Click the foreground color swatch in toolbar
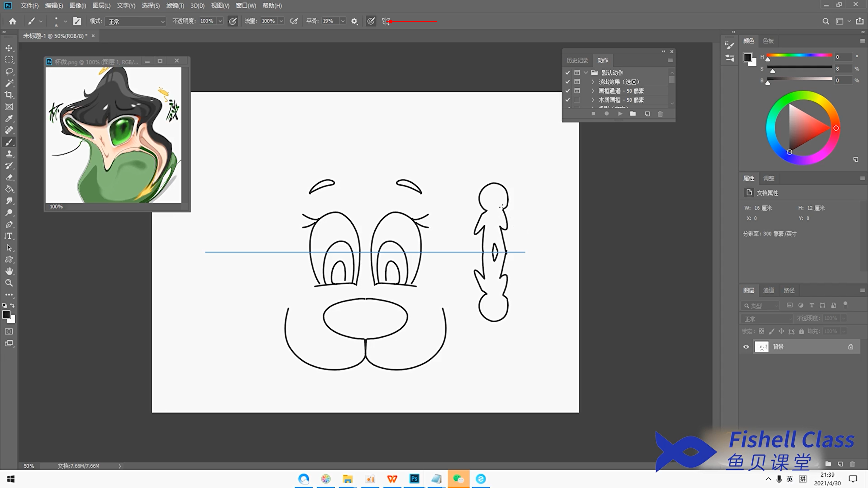 pos(6,315)
